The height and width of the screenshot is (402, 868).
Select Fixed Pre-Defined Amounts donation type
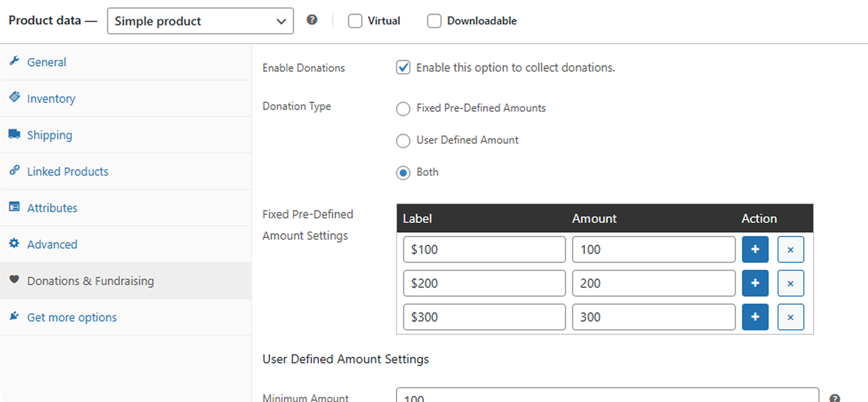click(403, 108)
